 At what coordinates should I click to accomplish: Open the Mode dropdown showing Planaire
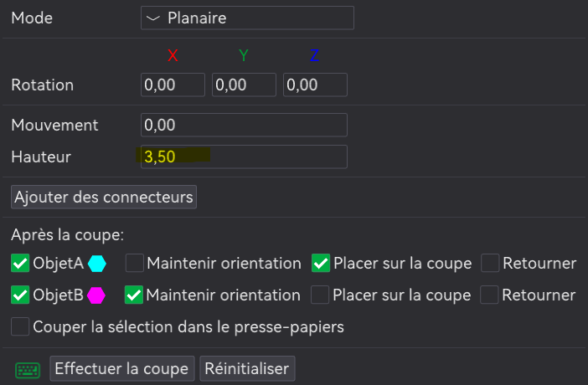(247, 18)
